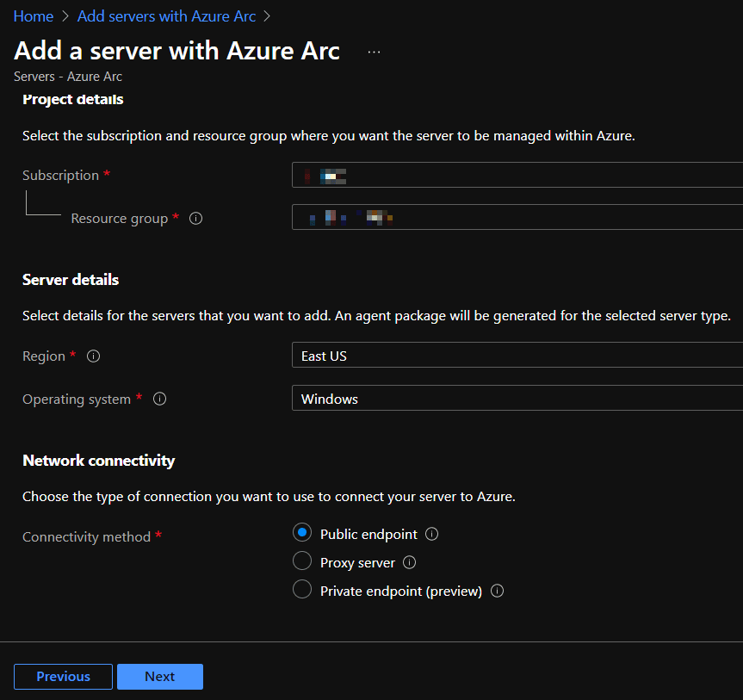This screenshot has height=700, width=743.
Task: Click the Previous button
Action: pyautogui.click(x=63, y=676)
